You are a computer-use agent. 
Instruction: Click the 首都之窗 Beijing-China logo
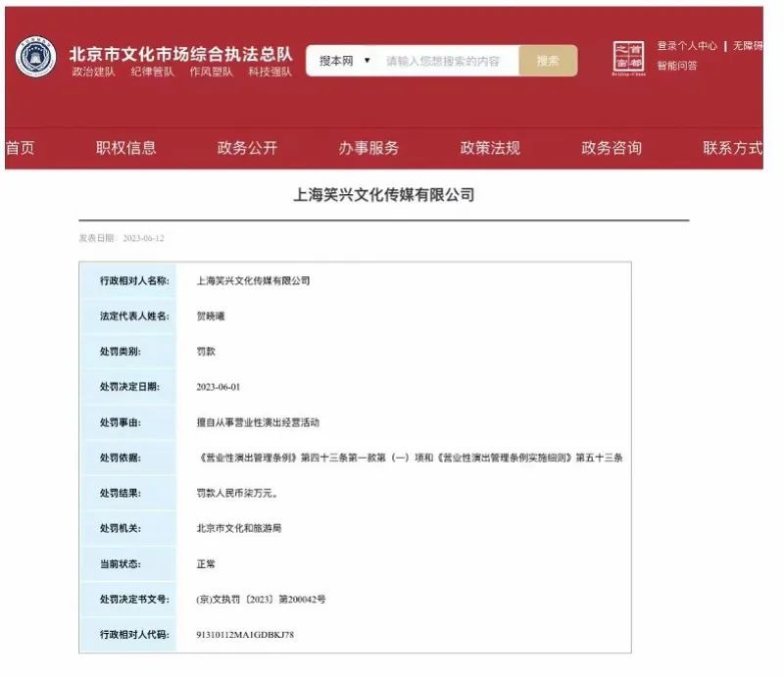627,59
